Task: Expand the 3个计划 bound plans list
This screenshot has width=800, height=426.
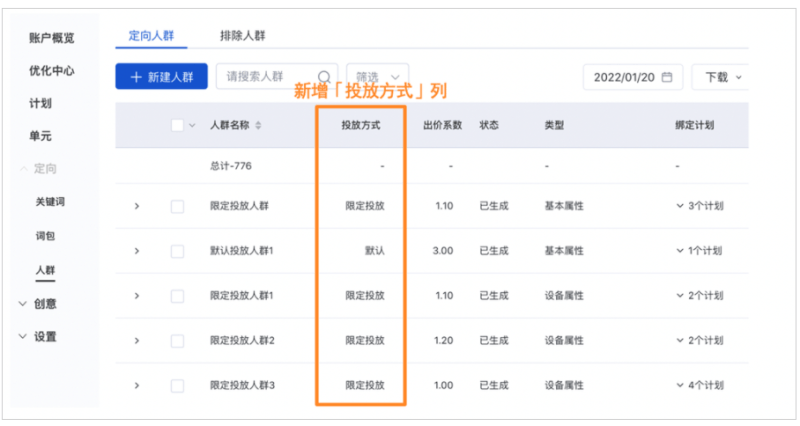Action: (x=699, y=206)
